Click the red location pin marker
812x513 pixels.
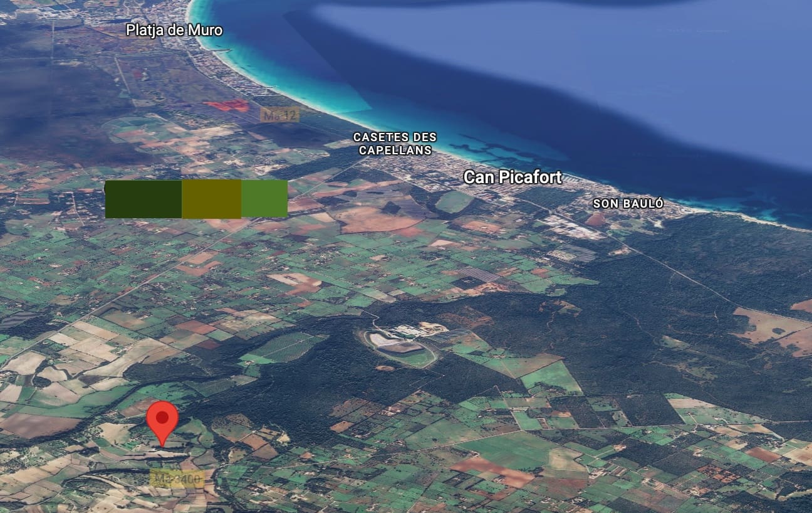(162, 420)
